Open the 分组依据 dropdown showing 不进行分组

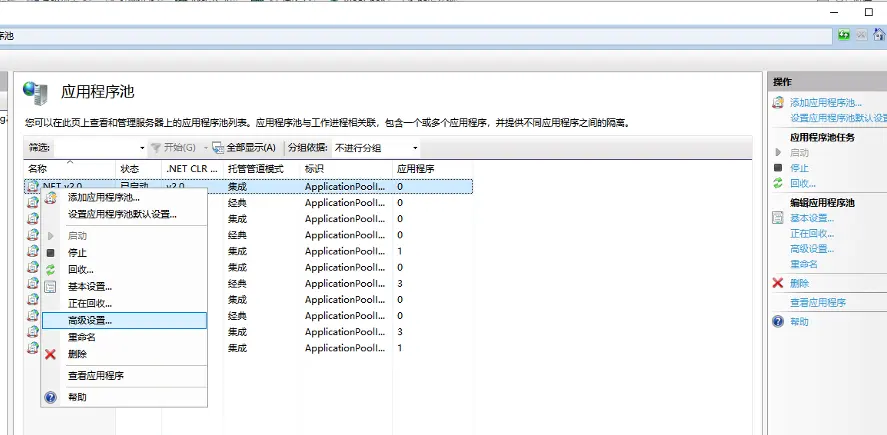coord(376,148)
